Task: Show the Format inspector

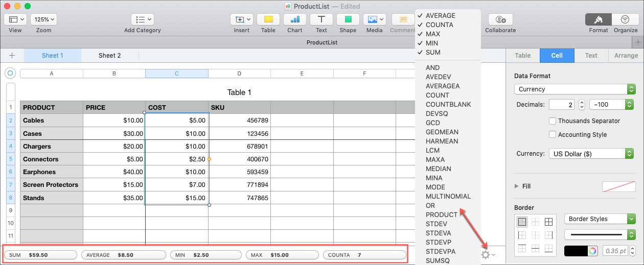Action: [x=599, y=19]
